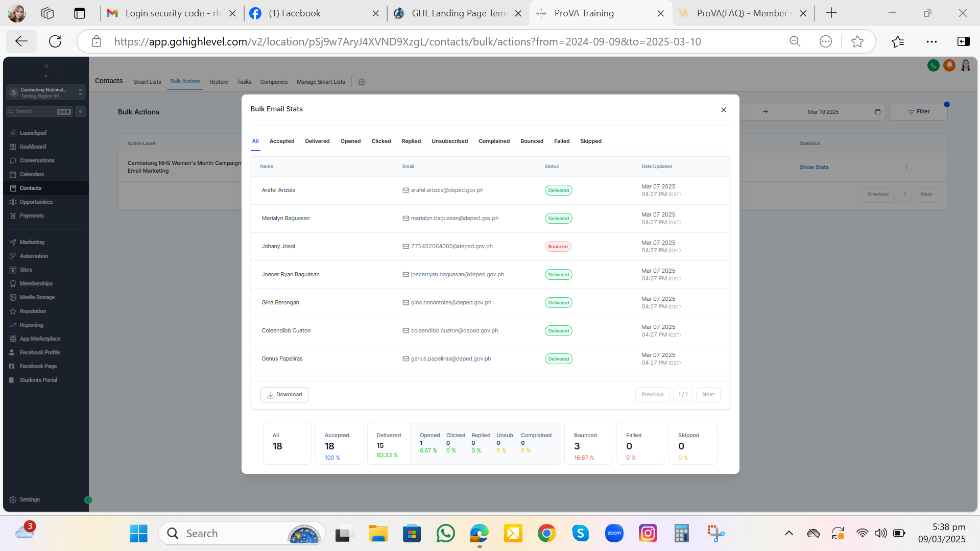Click the Bounced summary card
980x551 pixels.
tap(588, 443)
